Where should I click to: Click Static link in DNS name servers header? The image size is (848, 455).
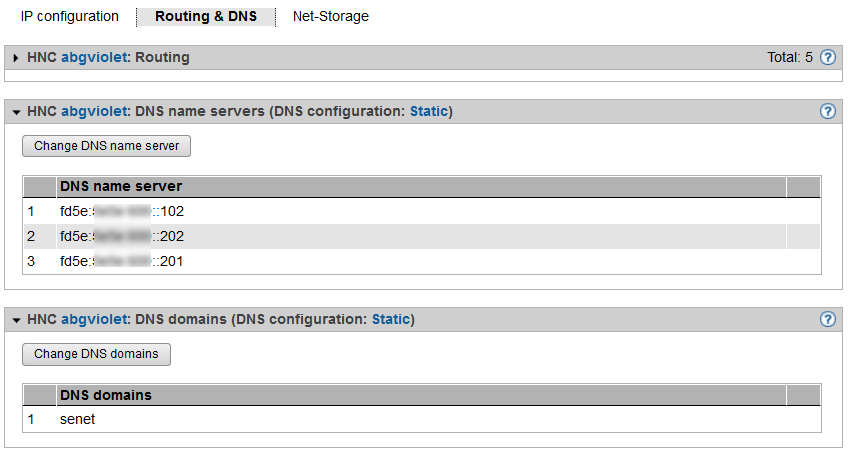431,112
